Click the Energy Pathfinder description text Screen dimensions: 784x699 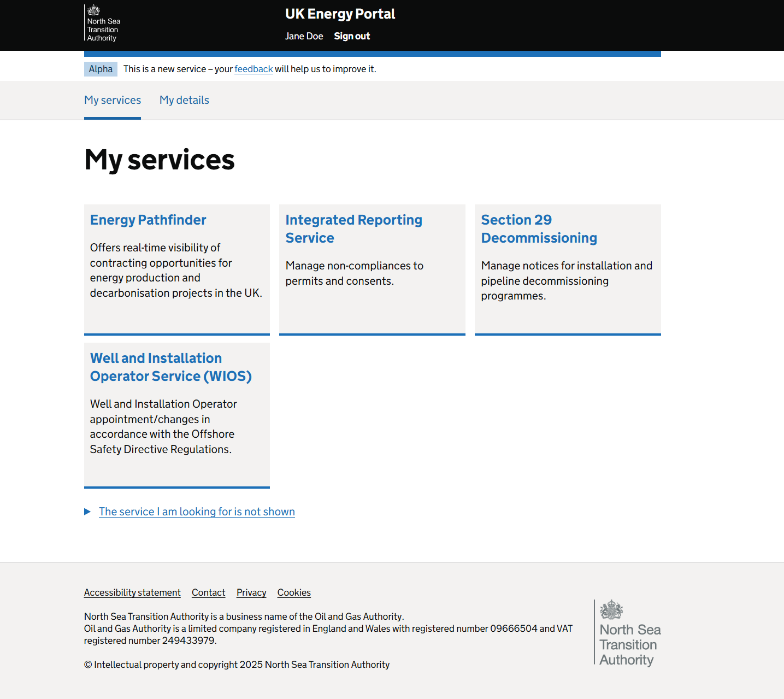176,270
